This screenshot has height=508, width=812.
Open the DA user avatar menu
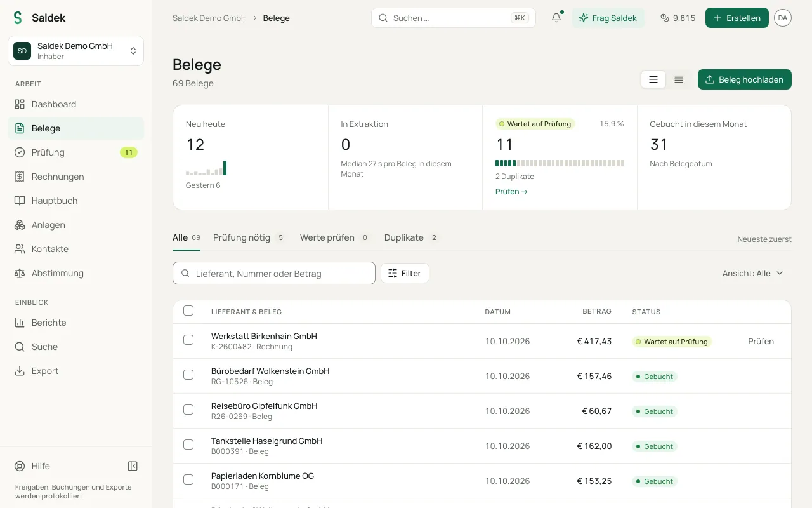click(x=783, y=18)
